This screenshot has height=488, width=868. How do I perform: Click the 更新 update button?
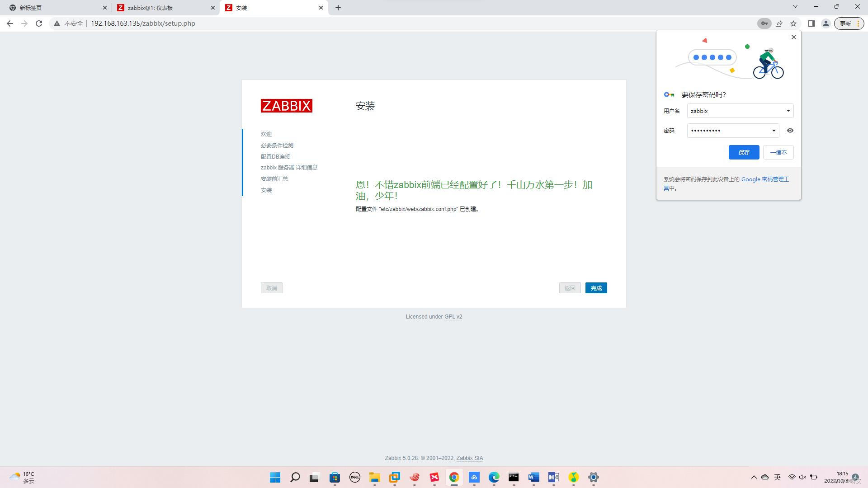[849, 23]
